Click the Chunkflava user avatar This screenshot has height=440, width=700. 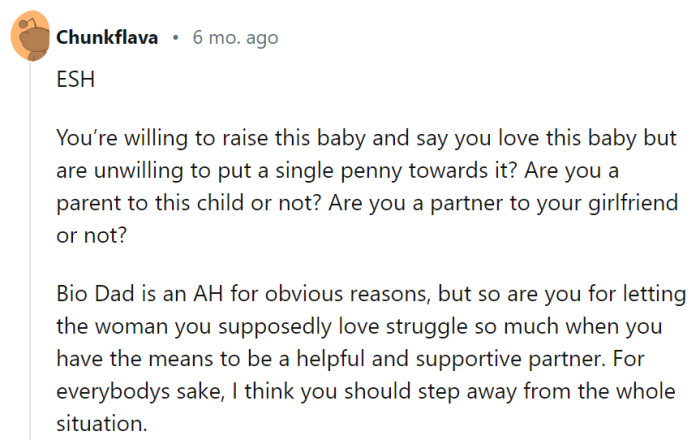[31, 39]
